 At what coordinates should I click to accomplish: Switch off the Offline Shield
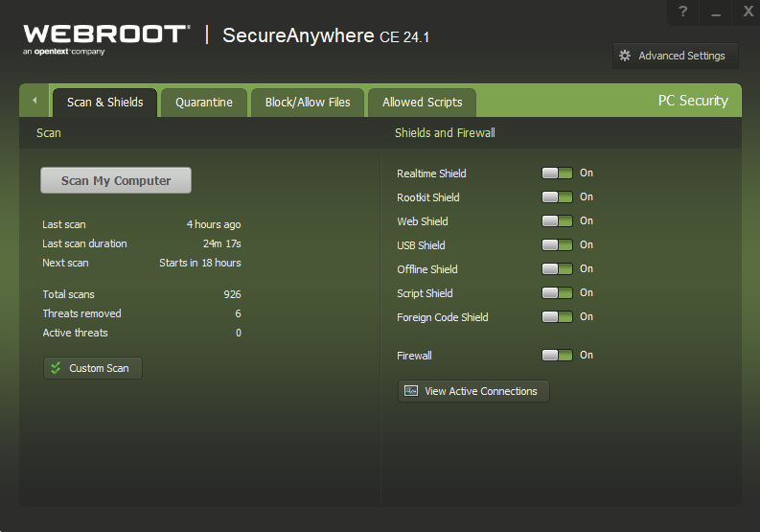[557, 269]
